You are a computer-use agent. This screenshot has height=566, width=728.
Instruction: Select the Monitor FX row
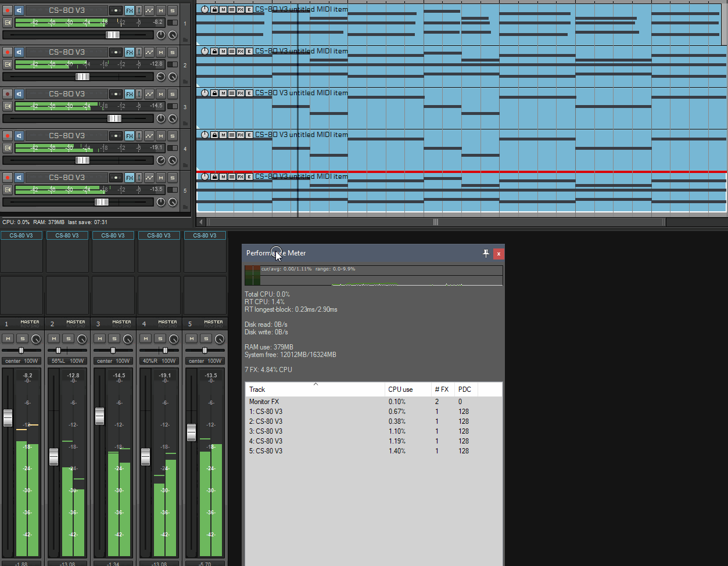tap(374, 402)
